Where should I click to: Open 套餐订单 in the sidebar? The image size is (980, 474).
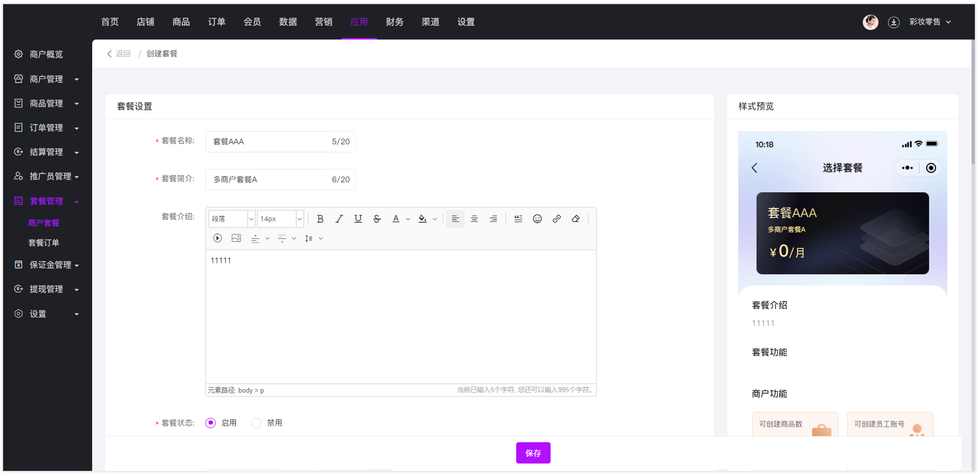pos(44,243)
